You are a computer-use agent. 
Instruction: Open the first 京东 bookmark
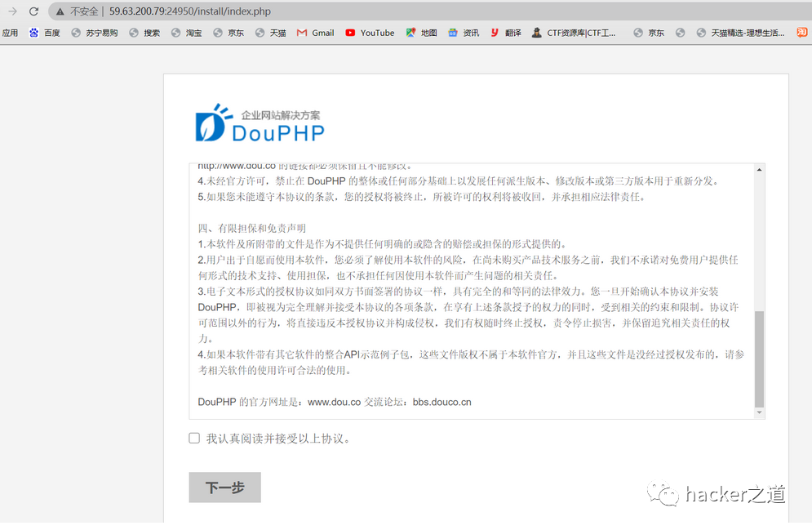229,33
